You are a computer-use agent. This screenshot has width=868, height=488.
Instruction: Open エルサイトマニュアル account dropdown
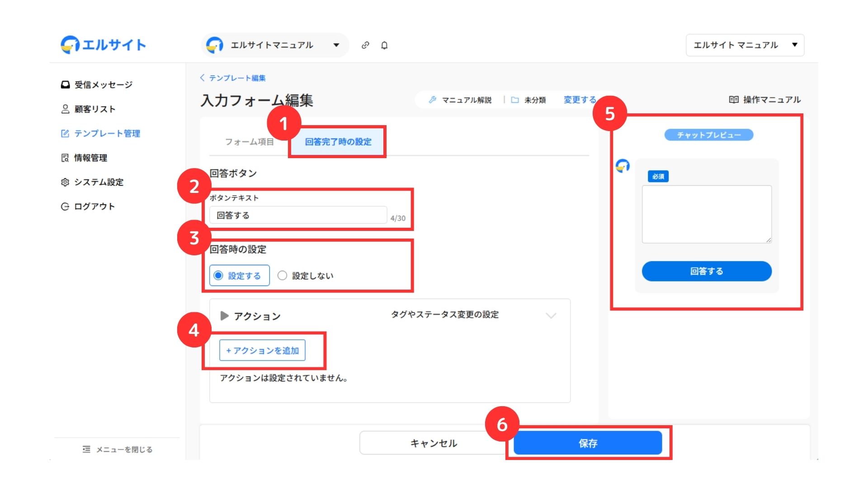coord(274,45)
